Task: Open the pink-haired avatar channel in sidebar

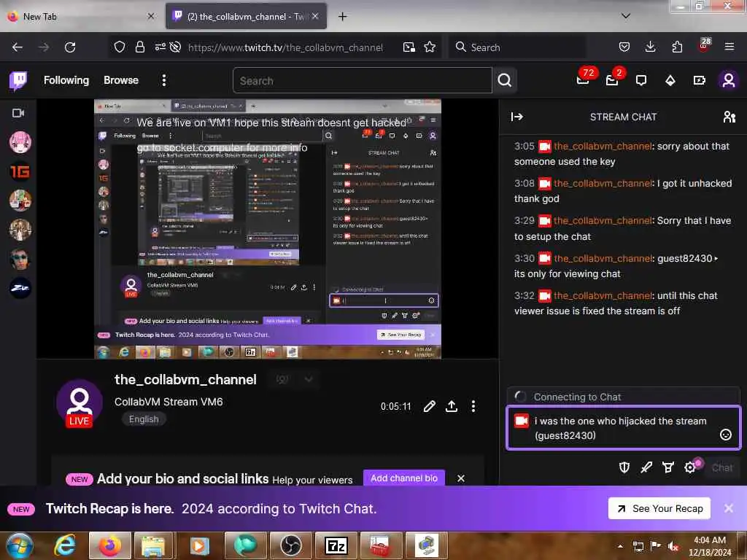Action: coord(20,142)
